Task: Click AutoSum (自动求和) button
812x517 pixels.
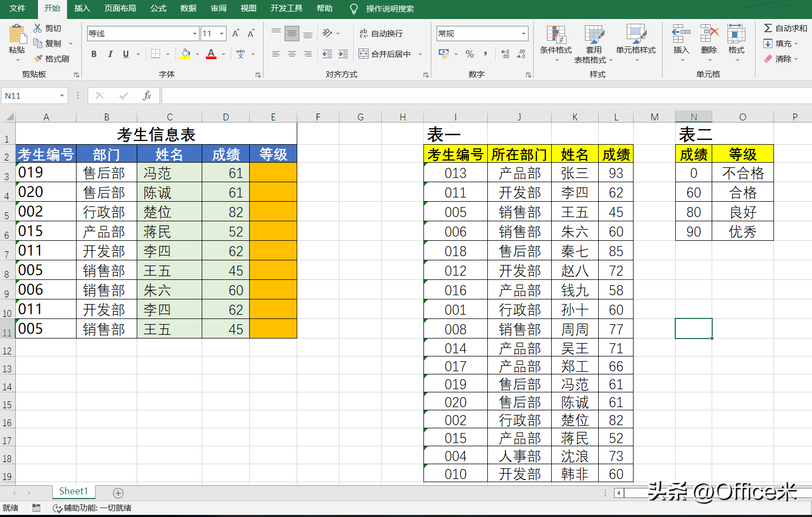Action: pyautogui.click(x=785, y=28)
